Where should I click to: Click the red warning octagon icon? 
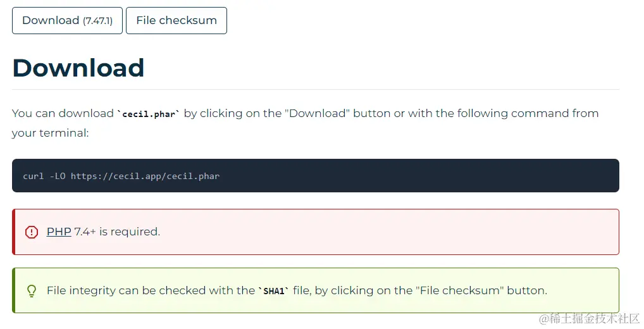[32, 232]
